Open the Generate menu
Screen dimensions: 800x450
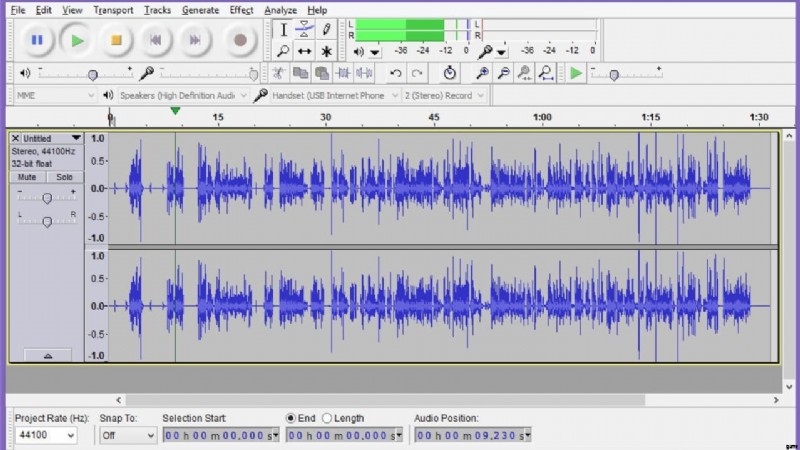click(200, 10)
